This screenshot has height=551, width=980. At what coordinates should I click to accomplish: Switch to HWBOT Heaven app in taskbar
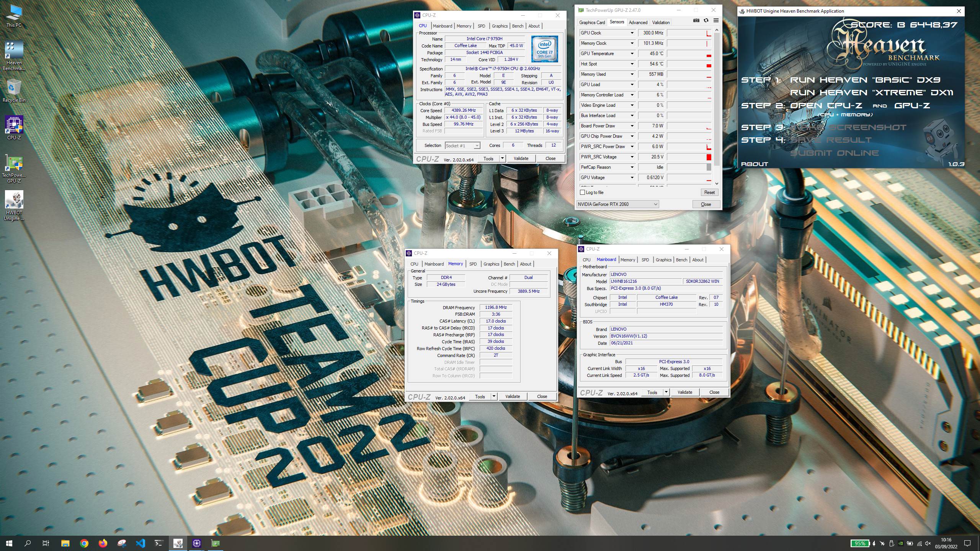tap(178, 543)
